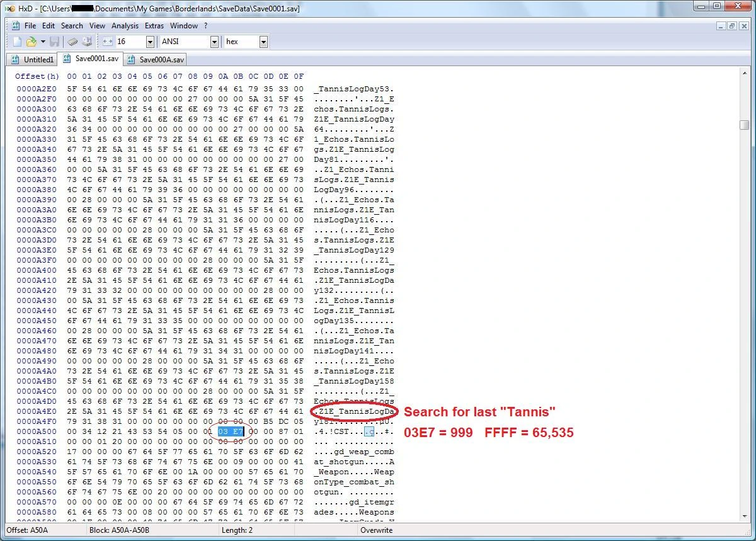This screenshot has height=541, width=756.
Task: Click offset label 0000A2E0
Action: (37, 89)
